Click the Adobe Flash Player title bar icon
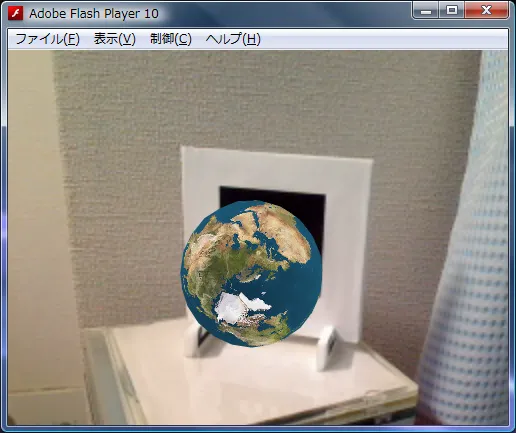Viewport: 516px width, 433px height. [x=16, y=13]
